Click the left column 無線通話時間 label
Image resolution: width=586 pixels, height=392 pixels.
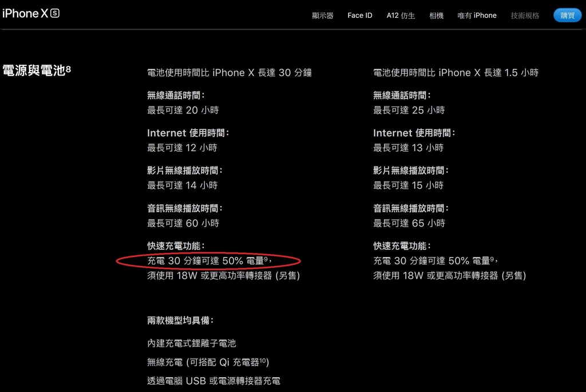click(176, 96)
